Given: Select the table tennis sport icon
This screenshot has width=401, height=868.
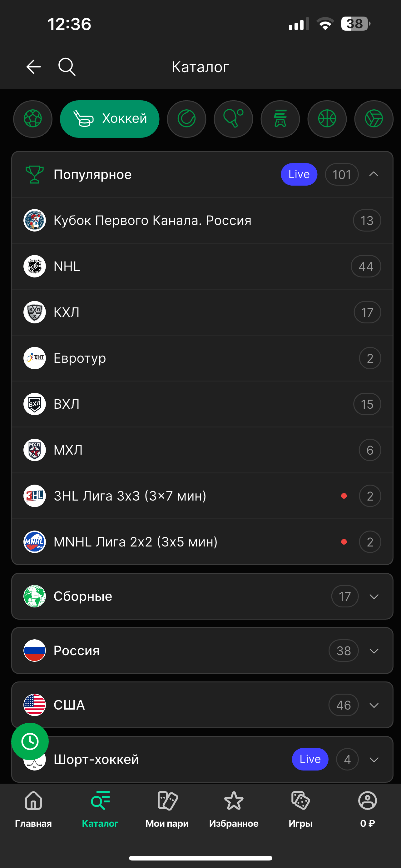Looking at the screenshot, I should pyautogui.click(x=233, y=119).
